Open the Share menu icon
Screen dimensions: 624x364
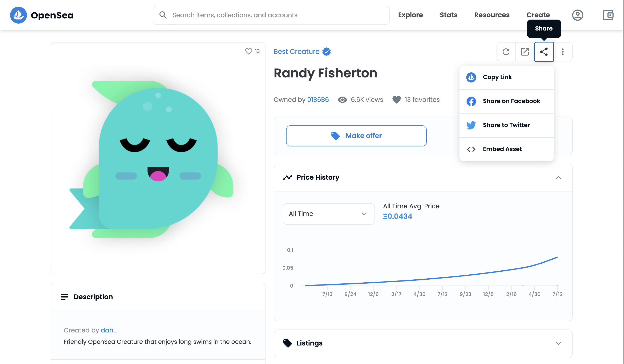click(544, 52)
